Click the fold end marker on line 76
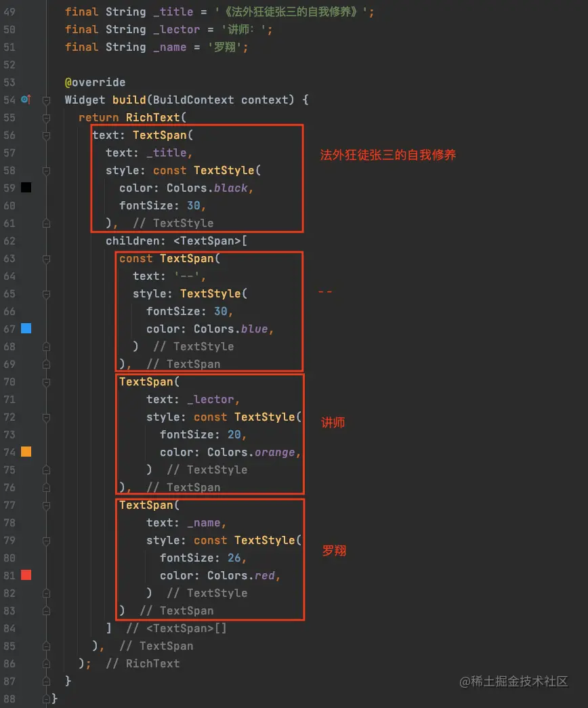The width and height of the screenshot is (588, 708). [46, 488]
